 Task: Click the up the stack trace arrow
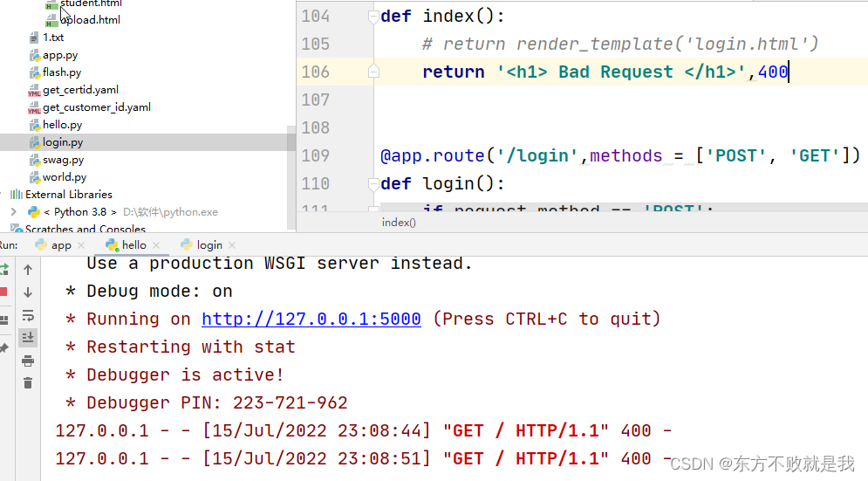[x=28, y=270]
